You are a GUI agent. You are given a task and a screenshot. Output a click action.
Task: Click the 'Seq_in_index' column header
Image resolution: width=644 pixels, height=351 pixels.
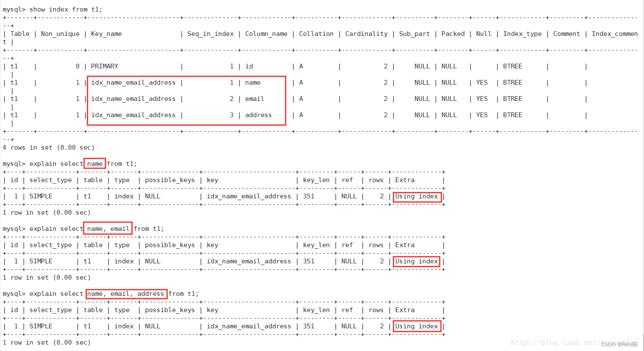pos(211,34)
